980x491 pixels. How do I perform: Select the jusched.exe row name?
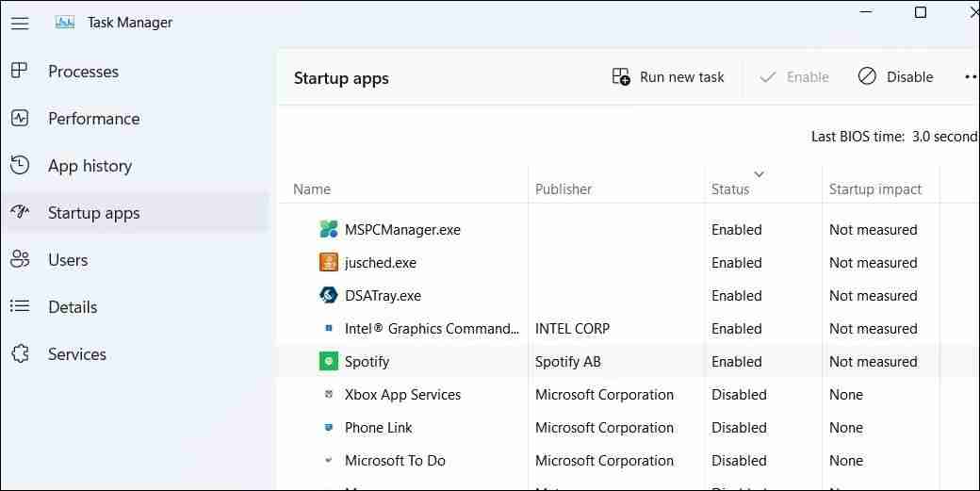(x=380, y=263)
